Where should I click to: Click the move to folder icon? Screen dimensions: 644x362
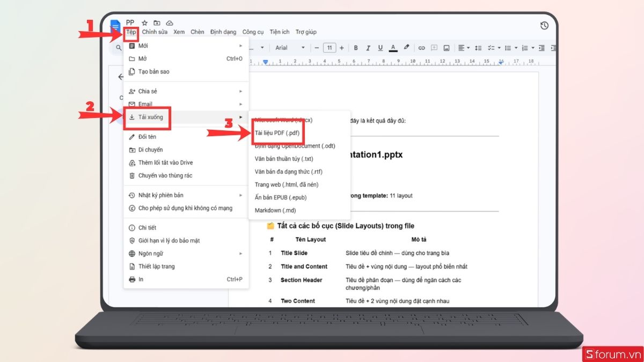[x=157, y=23]
